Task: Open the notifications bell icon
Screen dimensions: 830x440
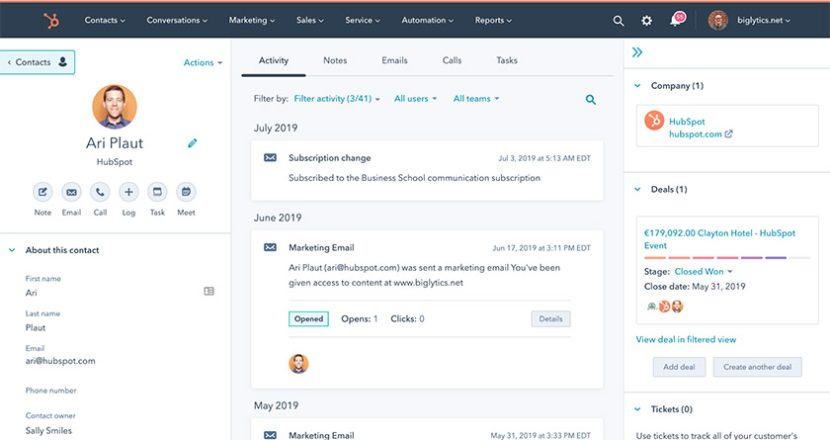Action: (x=676, y=21)
